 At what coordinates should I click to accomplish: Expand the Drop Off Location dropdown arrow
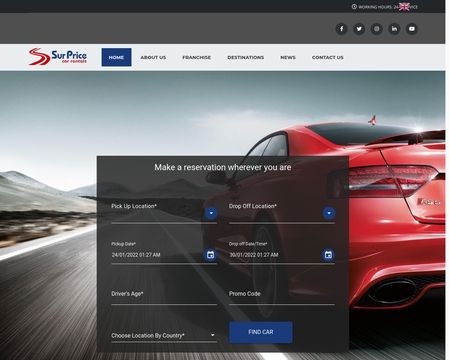tap(329, 213)
